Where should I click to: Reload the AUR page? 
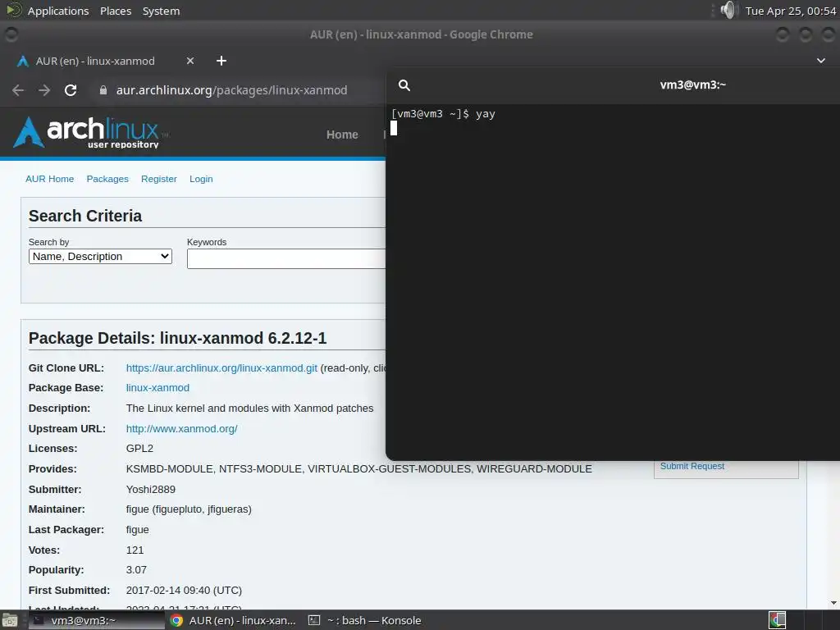[71, 90]
